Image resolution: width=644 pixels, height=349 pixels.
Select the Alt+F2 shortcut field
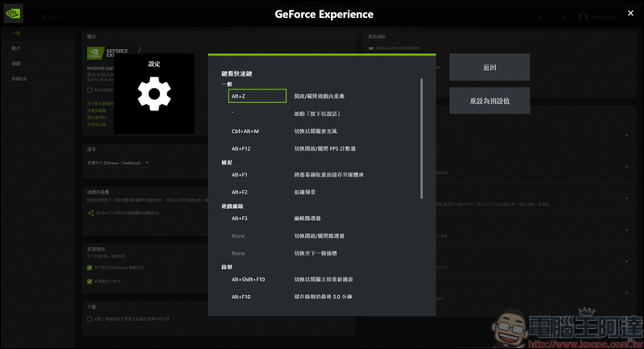[x=257, y=192]
